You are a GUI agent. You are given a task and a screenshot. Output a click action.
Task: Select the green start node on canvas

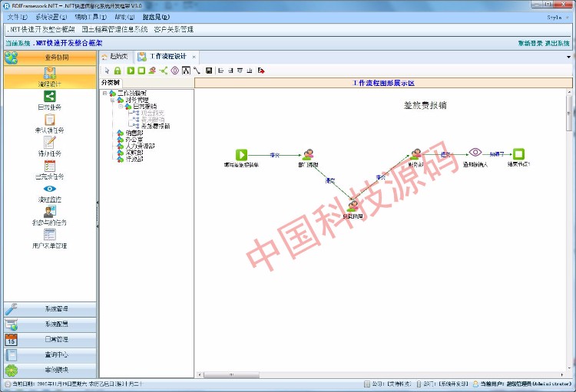[241, 154]
